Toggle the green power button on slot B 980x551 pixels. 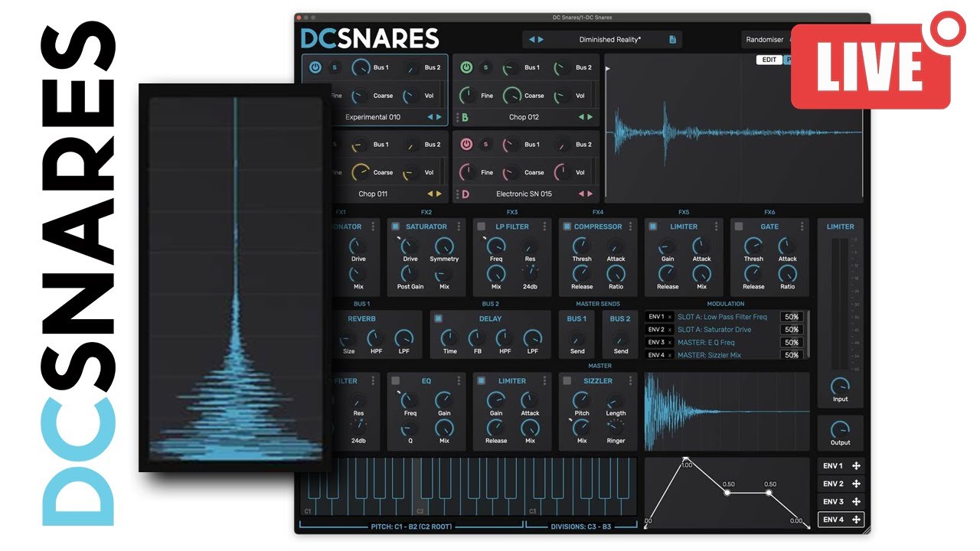(466, 67)
